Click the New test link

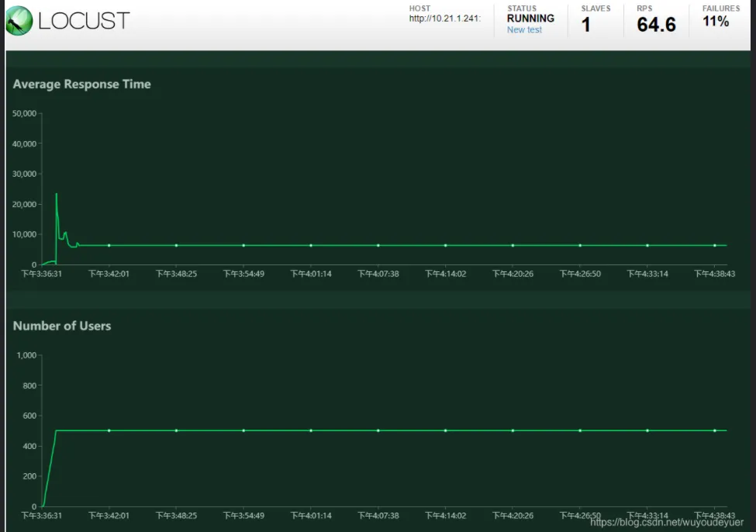coord(524,30)
